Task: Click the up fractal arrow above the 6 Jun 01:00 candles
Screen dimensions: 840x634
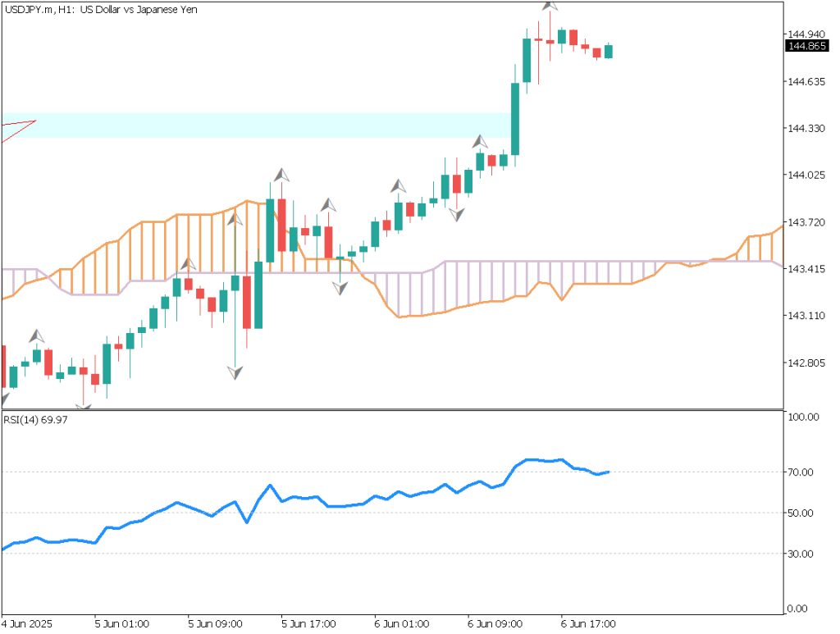Action: point(399,186)
